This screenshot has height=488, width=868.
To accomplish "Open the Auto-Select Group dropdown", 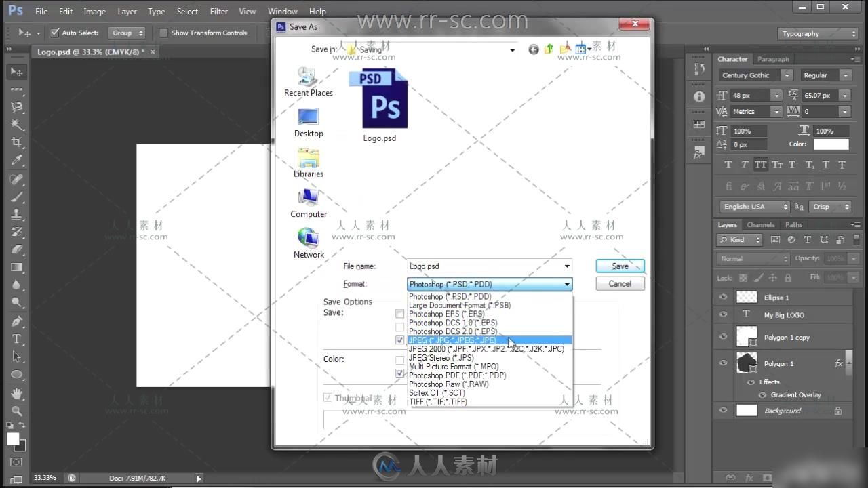I will pos(127,33).
